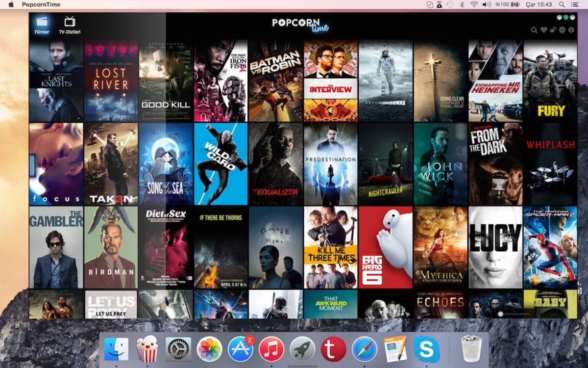The width and height of the screenshot is (588, 368).
Task: Toggle favorites with the heart icon
Action: point(543,30)
